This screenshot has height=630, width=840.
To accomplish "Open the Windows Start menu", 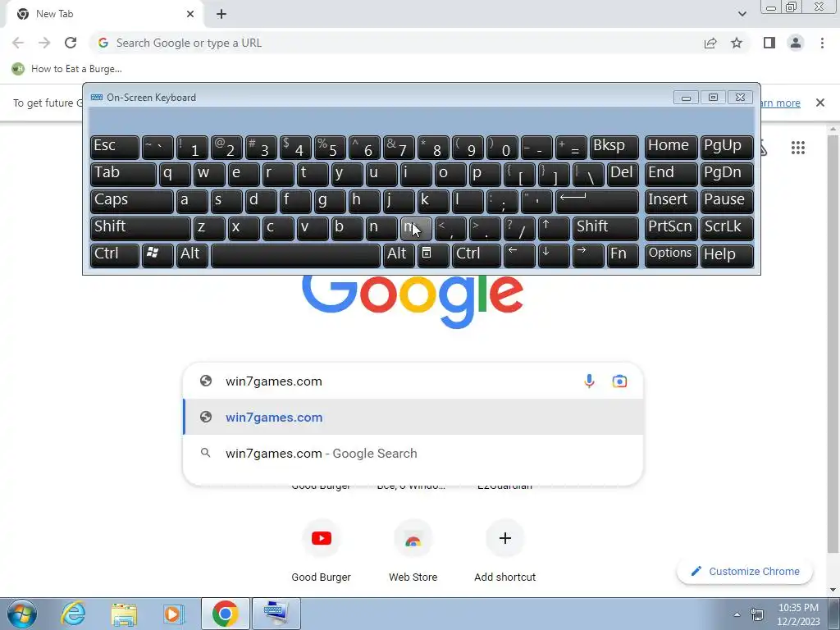I will pyautogui.click(x=22, y=614).
